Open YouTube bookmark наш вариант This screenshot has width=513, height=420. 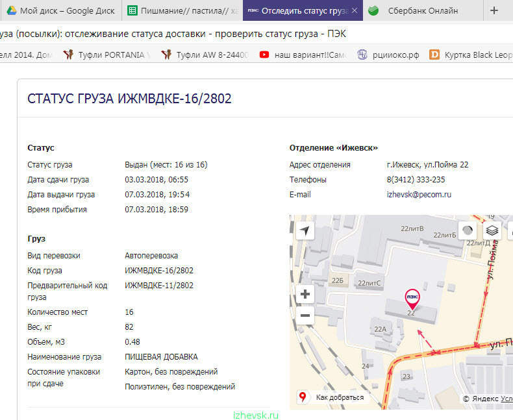(x=303, y=55)
